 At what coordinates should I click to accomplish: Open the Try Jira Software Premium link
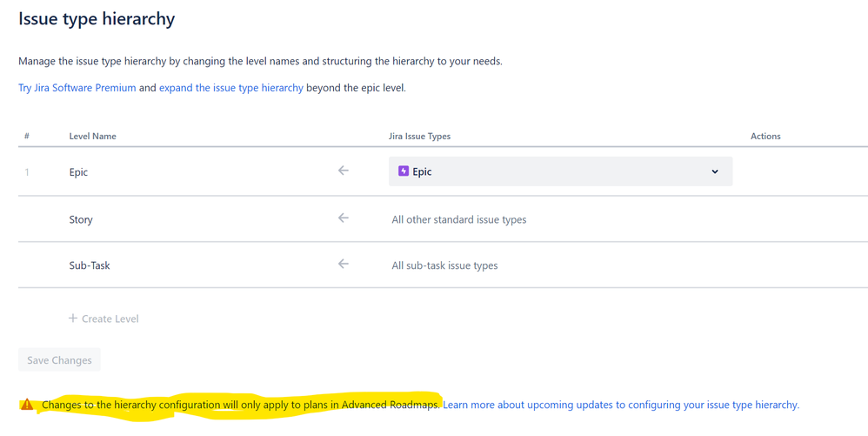(x=77, y=88)
